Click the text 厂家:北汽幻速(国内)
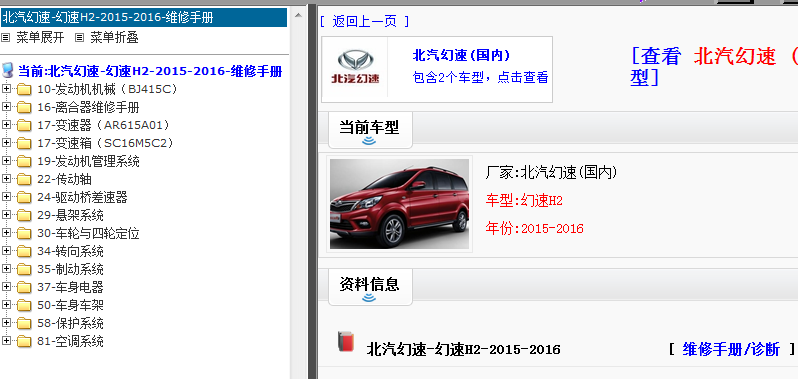This screenshot has height=379, width=798. pos(552,173)
